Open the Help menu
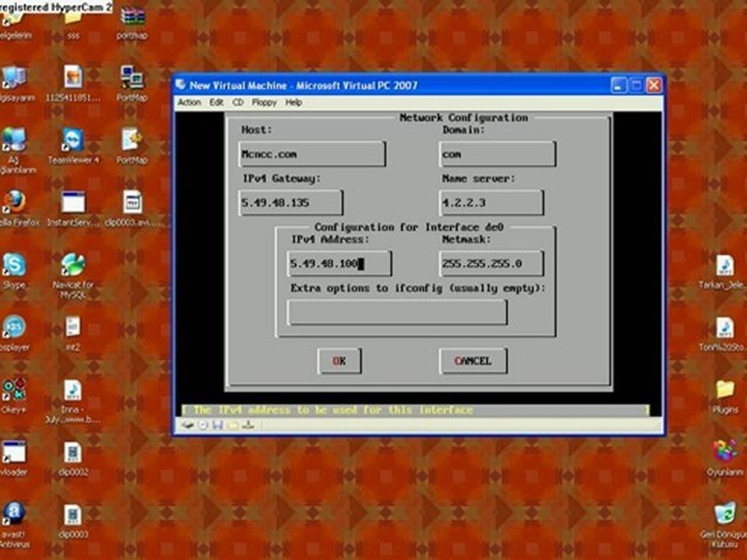Viewport: 747px width, 560px height. pyautogui.click(x=293, y=103)
